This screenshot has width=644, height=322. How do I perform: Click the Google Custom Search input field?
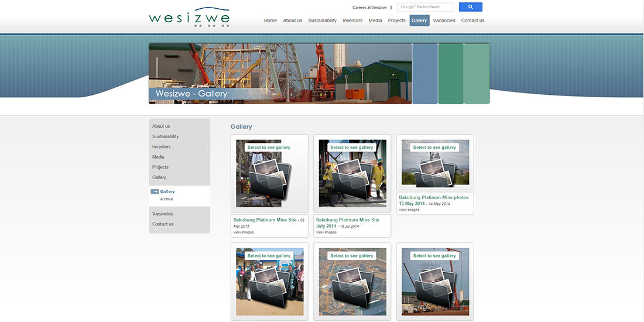[x=426, y=7]
